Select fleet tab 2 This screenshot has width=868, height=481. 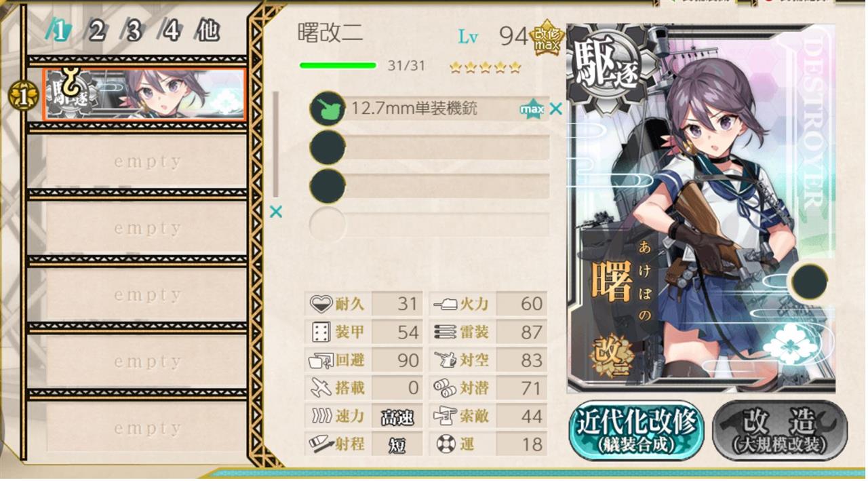pyautogui.click(x=96, y=30)
